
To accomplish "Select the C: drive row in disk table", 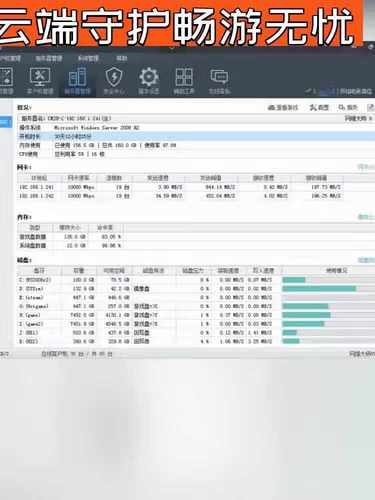I will 196,280.
